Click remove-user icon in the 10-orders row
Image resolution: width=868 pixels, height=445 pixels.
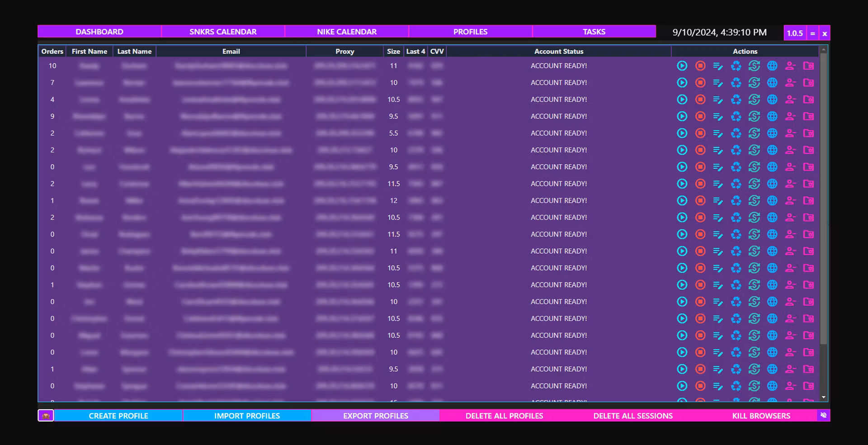(790, 66)
